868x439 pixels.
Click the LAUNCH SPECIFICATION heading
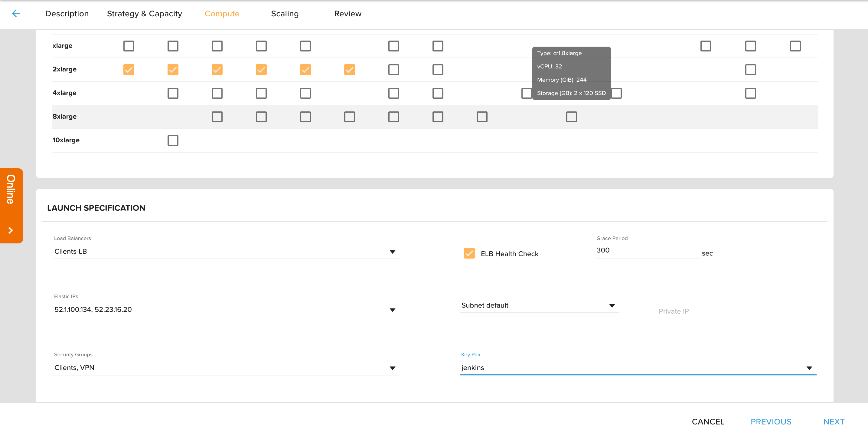coord(96,208)
